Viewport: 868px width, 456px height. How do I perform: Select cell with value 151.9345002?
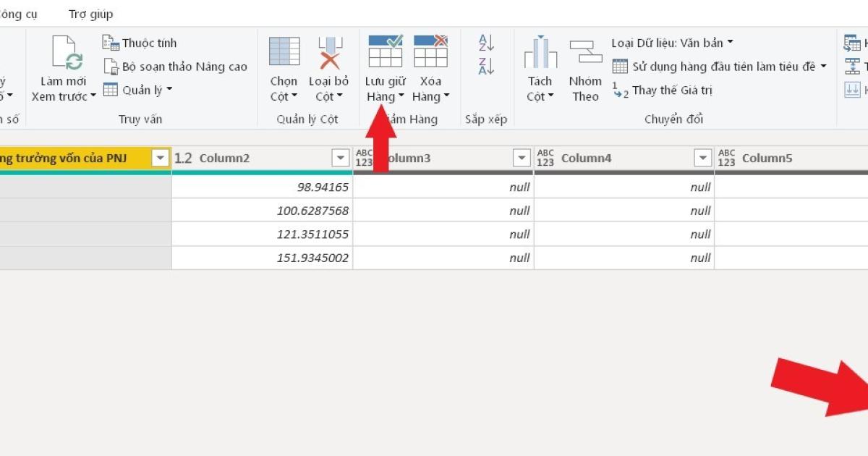coord(263,258)
